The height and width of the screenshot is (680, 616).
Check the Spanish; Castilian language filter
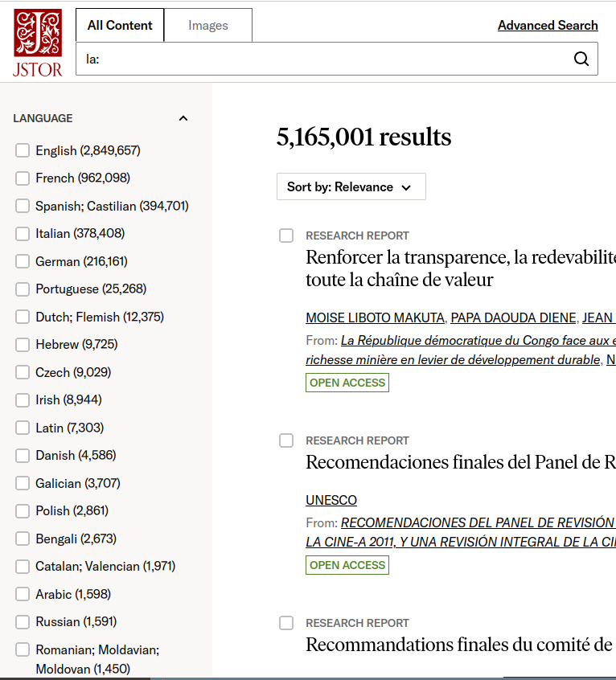pyautogui.click(x=22, y=206)
